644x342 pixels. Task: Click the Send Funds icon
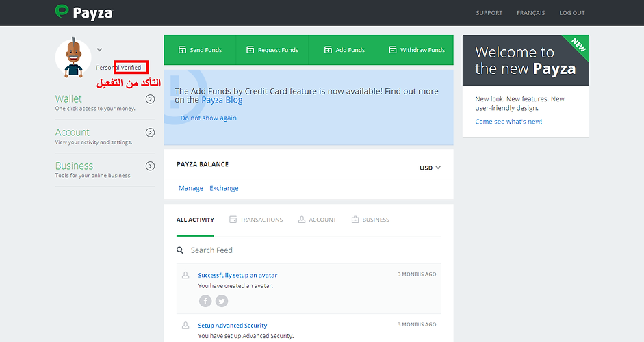[x=182, y=50]
